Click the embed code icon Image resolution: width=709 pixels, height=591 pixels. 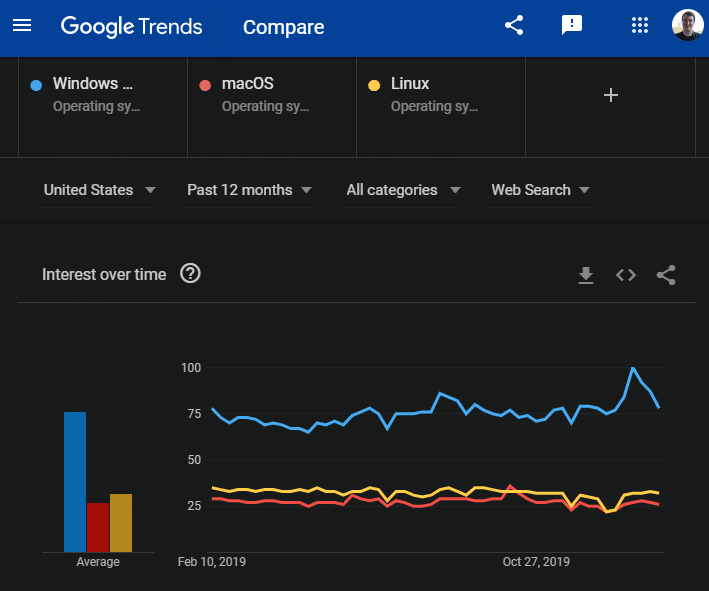pos(626,275)
